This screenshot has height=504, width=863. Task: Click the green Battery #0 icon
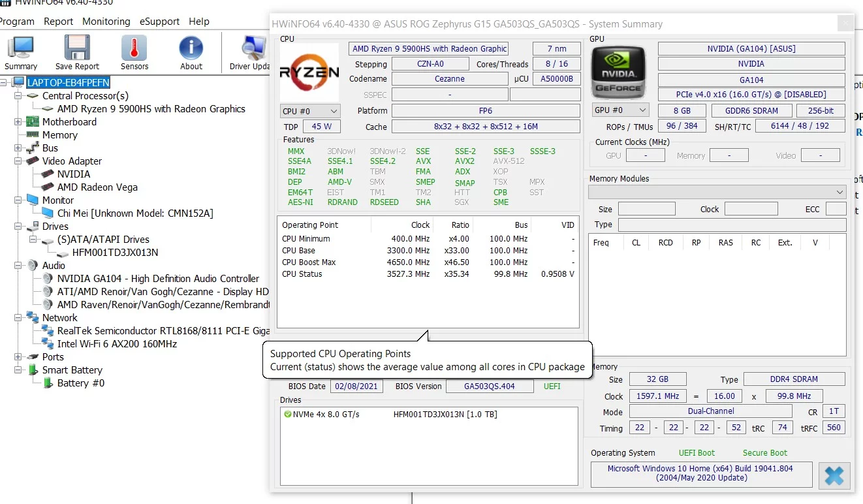48,383
